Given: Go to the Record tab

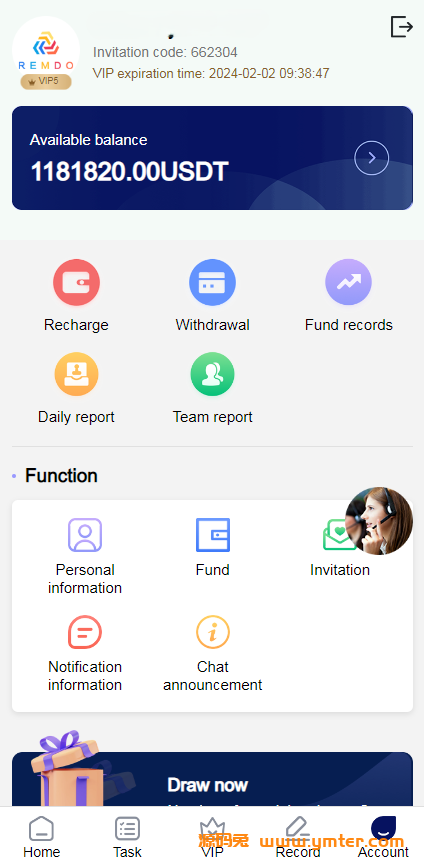Looking at the screenshot, I should [x=298, y=838].
